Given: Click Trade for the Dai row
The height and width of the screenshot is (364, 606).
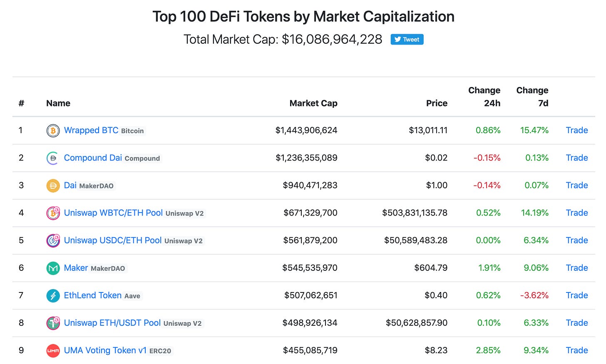Looking at the screenshot, I should click(x=576, y=186).
